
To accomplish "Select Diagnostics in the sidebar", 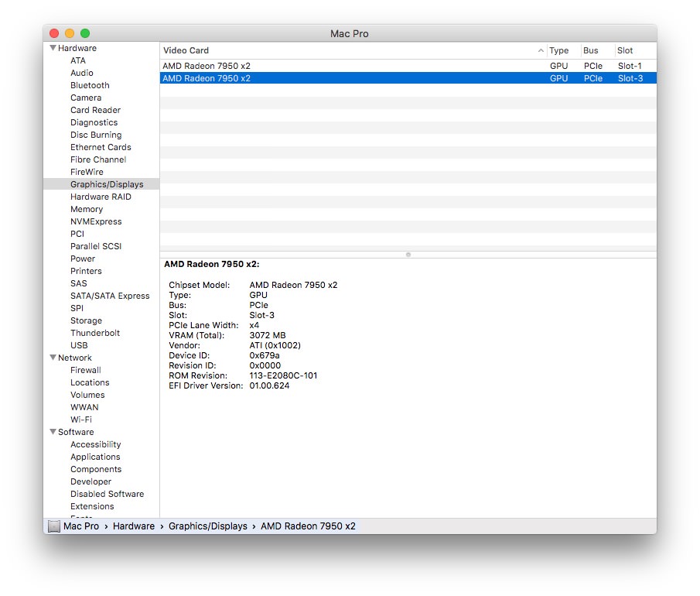I will click(94, 122).
